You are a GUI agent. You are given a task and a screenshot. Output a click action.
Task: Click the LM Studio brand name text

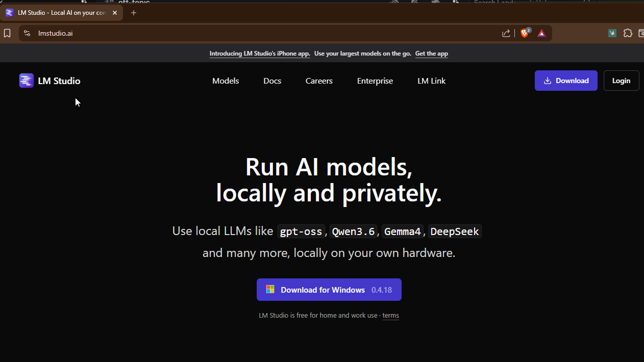pos(59,81)
